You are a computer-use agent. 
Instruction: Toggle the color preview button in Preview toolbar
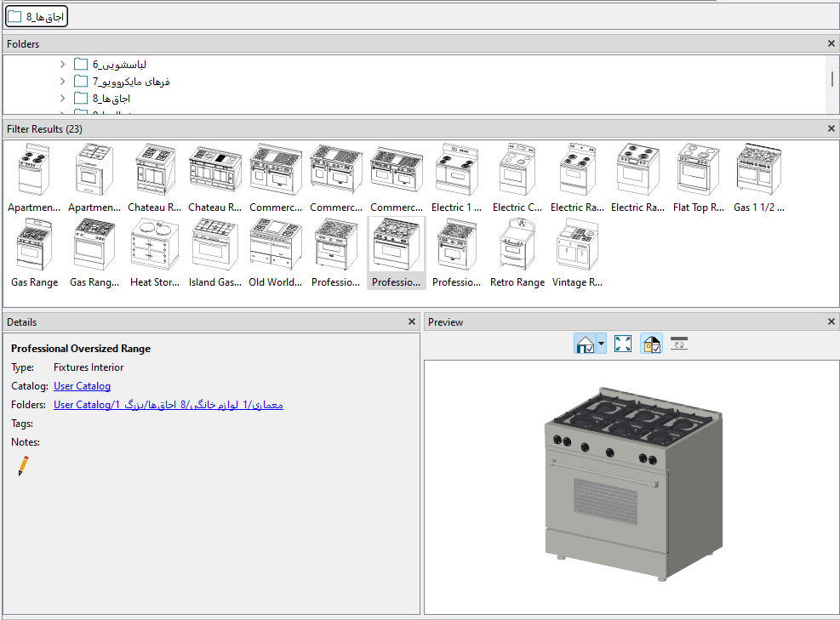click(x=651, y=344)
